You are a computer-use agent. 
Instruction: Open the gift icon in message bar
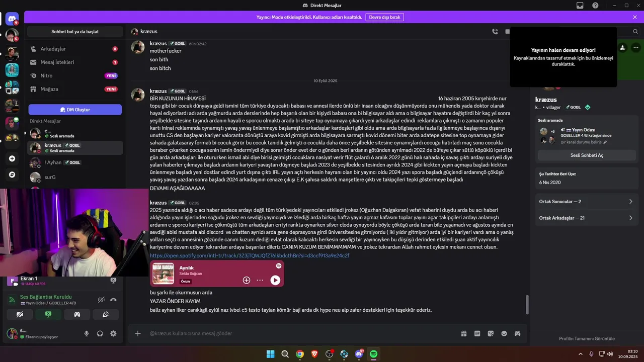(464, 333)
